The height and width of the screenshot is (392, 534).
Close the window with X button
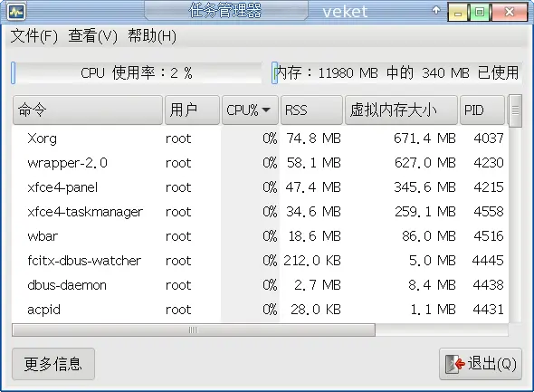510,13
